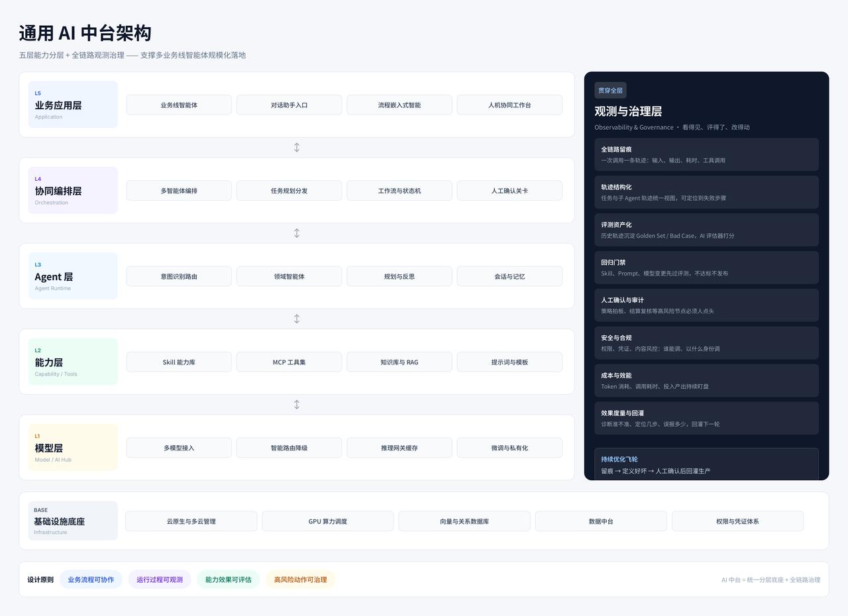Click the 流程嵌入式智能 chip

[x=399, y=105]
